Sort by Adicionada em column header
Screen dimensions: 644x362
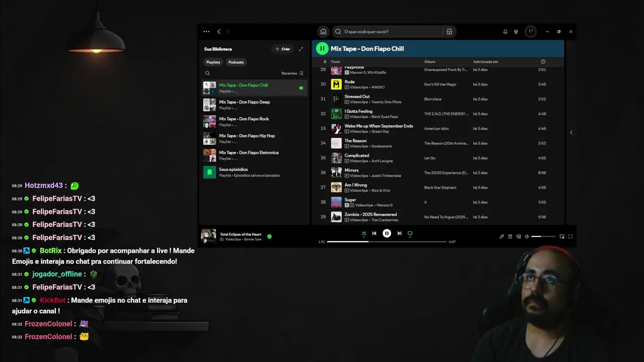coord(486,62)
